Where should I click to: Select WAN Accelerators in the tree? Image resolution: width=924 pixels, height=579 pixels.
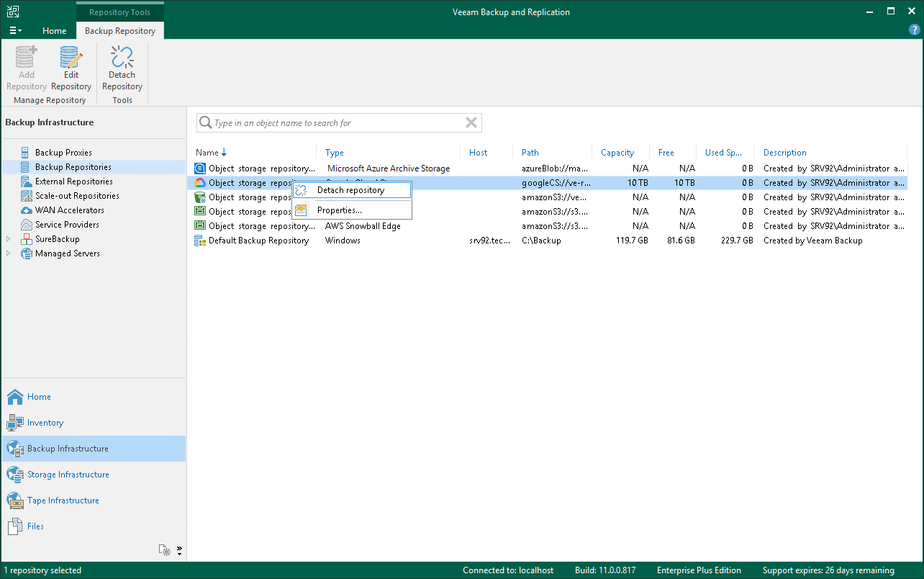point(69,210)
